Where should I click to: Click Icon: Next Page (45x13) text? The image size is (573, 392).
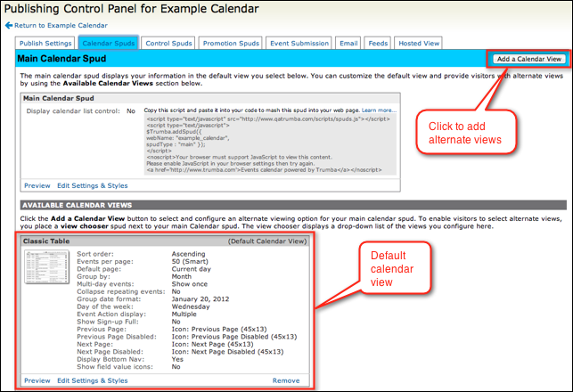click(x=213, y=344)
